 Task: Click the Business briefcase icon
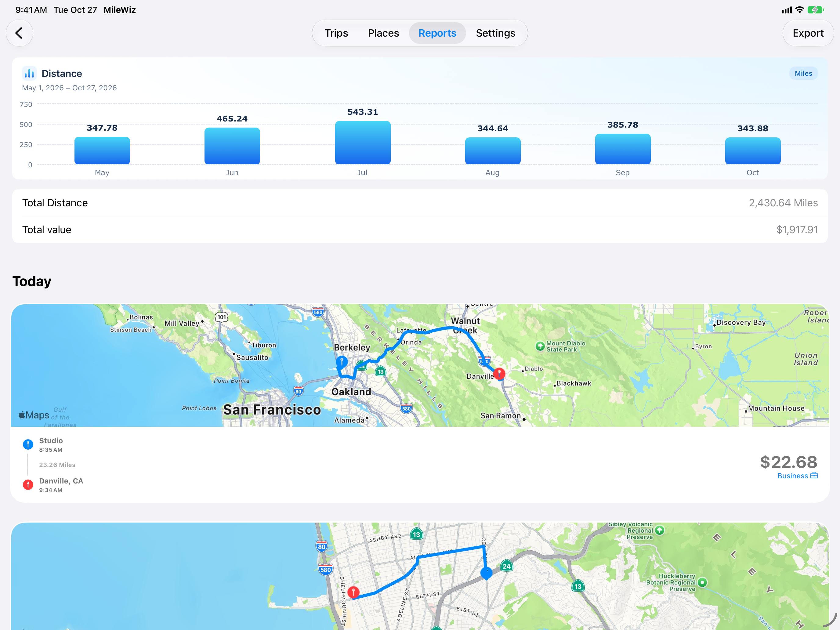[814, 475]
